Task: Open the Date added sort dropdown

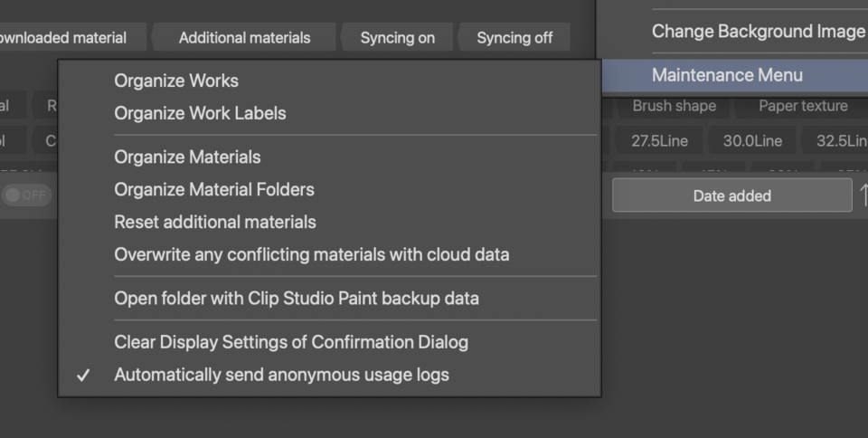Action: coord(731,195)
